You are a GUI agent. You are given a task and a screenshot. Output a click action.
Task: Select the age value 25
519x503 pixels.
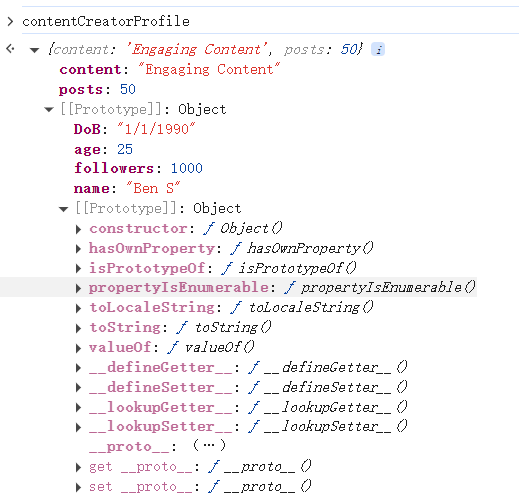(125, 149)
